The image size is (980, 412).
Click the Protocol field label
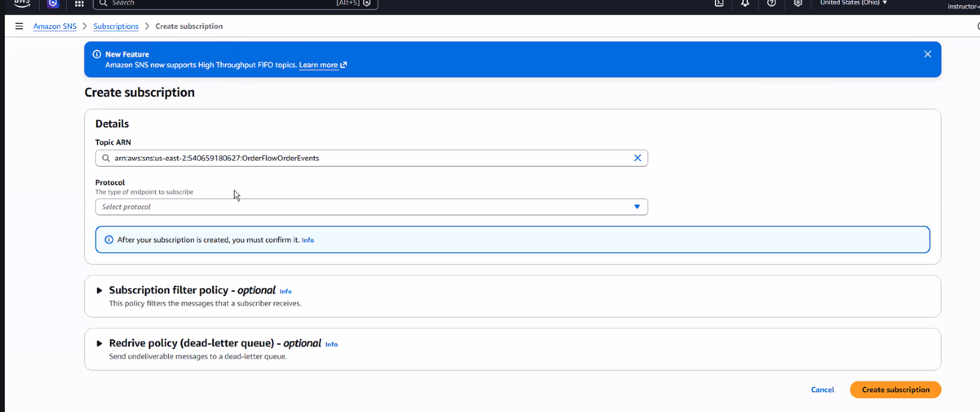(x=110, y=183)
